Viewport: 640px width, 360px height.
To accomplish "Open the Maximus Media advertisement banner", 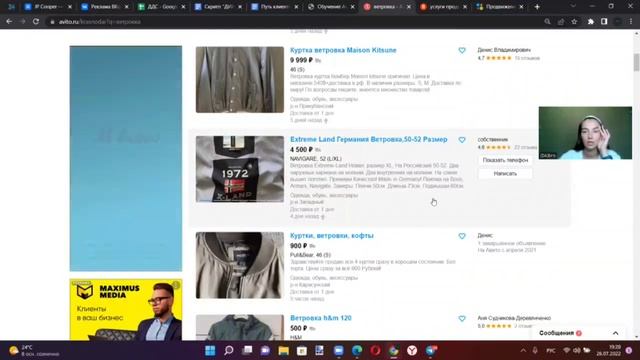I will 126,310.
